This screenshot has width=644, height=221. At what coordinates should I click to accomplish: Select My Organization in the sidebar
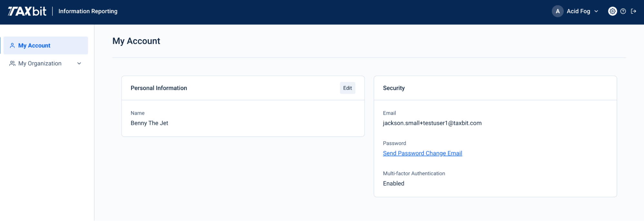tap(40, 64)
